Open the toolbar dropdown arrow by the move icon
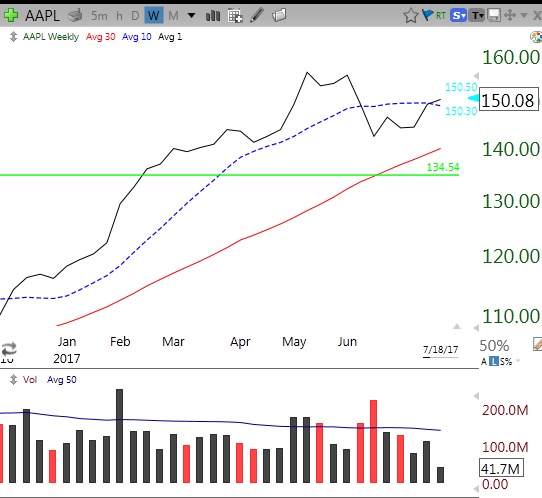This screenshot has width=542, height=498. 524,16
